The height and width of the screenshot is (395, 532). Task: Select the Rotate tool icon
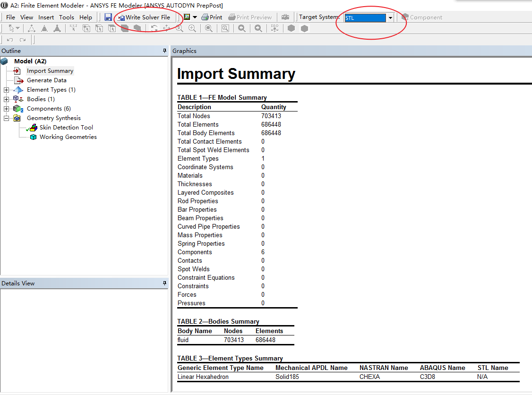pos(154,28)
